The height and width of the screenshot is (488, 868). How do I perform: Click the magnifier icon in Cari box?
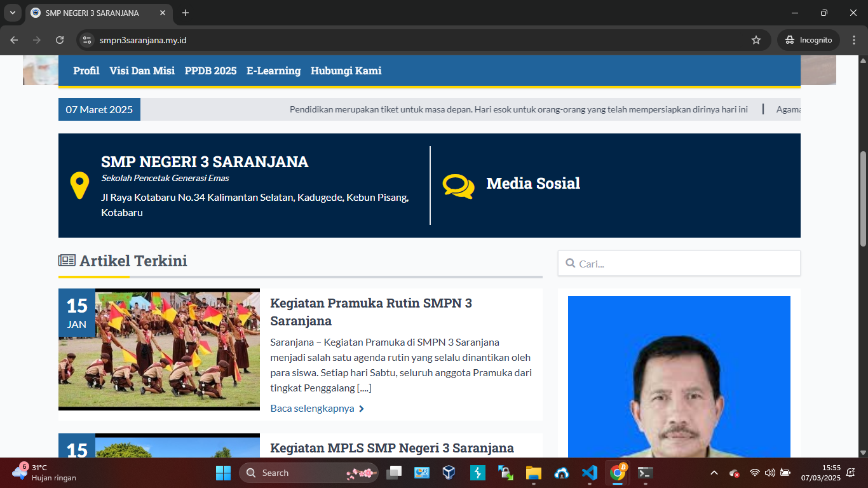click(x=570, y=263)
